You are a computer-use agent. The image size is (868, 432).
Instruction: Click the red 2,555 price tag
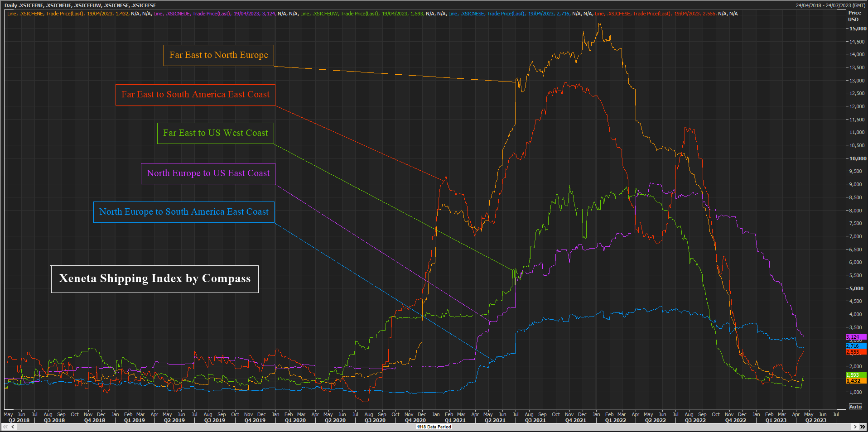(856, 352)
